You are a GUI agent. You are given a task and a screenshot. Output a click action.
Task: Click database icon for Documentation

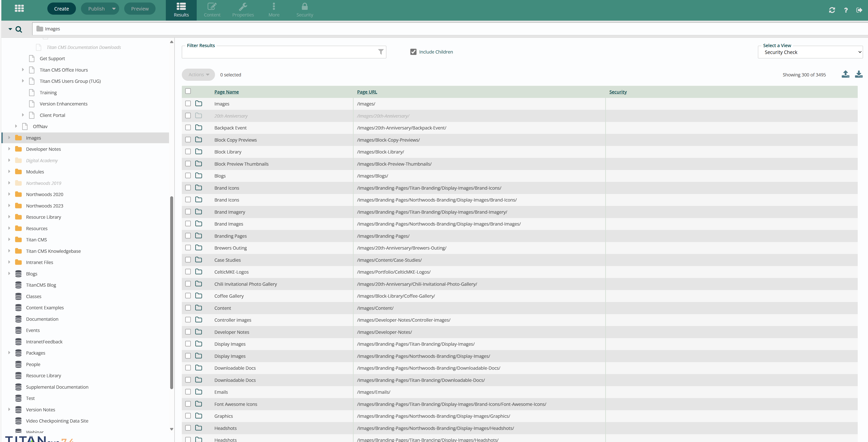[19, 319]
